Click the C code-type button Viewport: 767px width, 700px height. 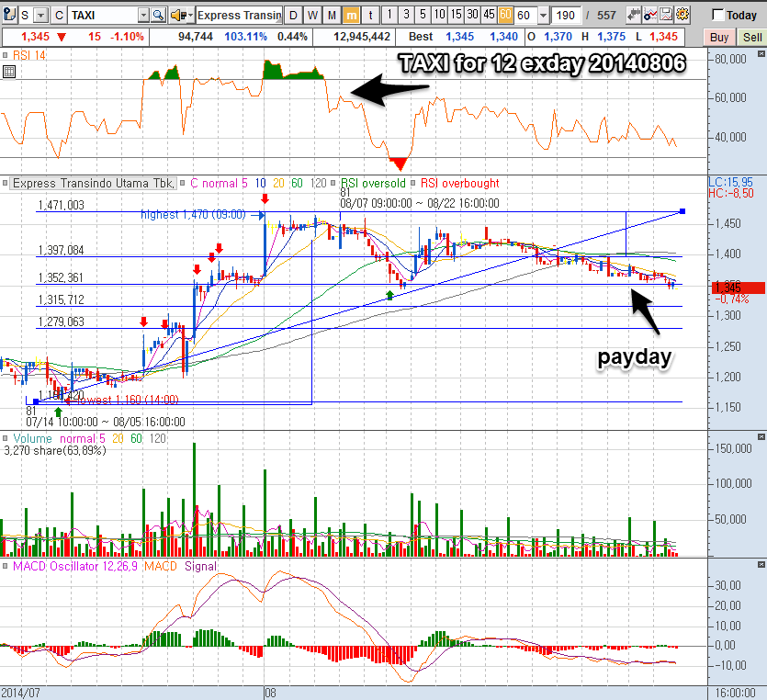(x=59, y=16)
